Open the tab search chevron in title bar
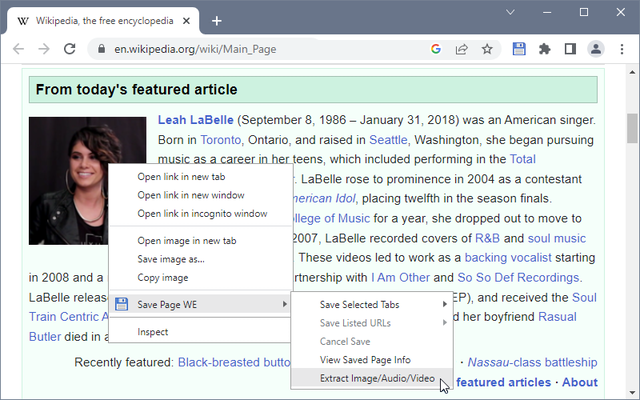 pos(510,12)
